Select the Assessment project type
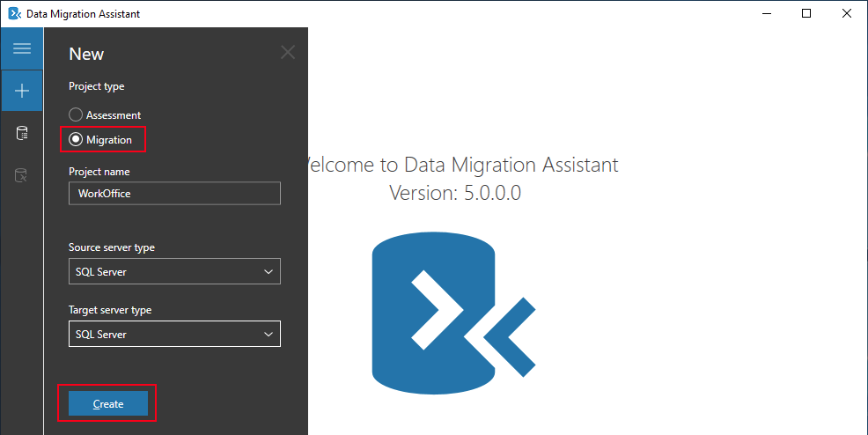Screen dimensions: 868x435 [77, 115]
